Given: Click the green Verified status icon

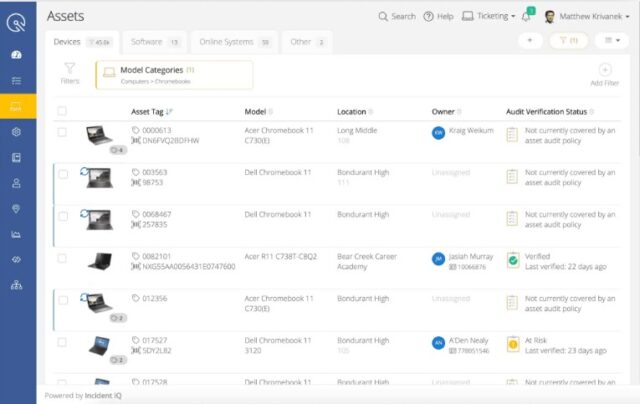Looking at the screenshot, I should (513, 260).
